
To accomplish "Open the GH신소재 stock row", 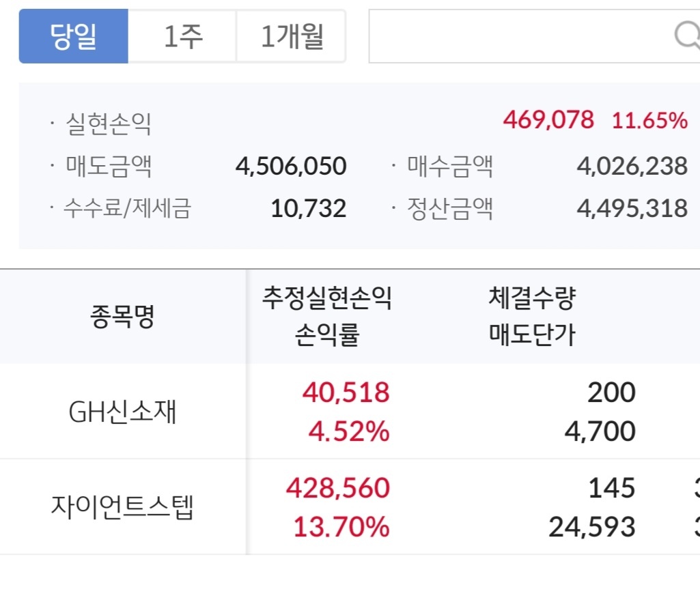I will 350,411.
